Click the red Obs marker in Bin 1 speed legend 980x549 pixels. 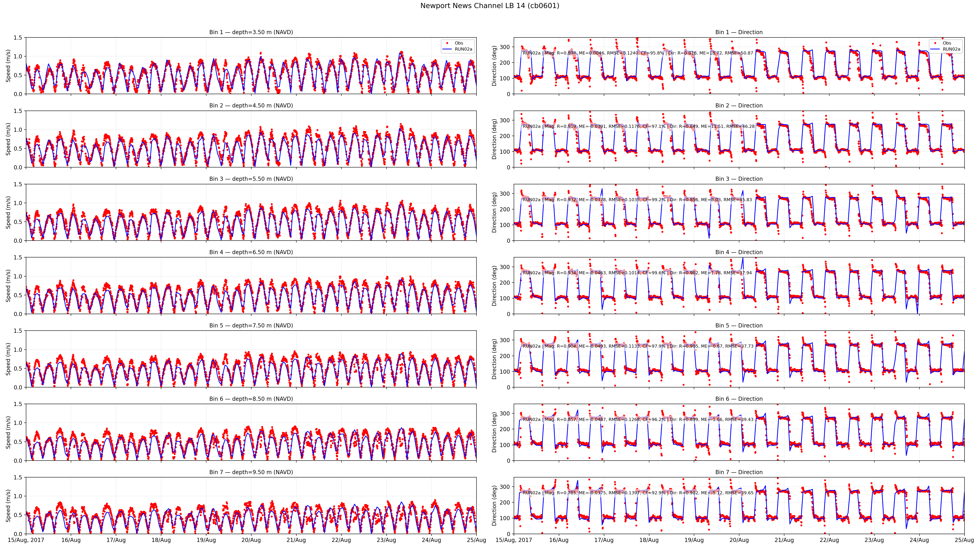tap(447, 43)
